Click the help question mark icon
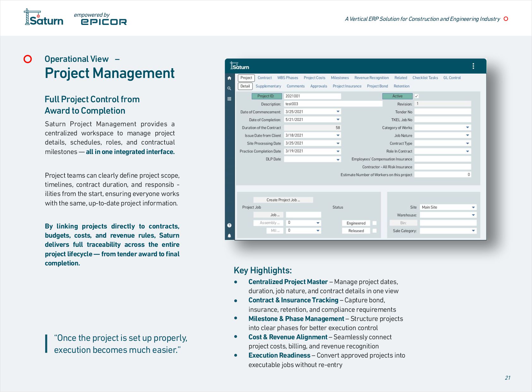532x392 pixels. 229,225
